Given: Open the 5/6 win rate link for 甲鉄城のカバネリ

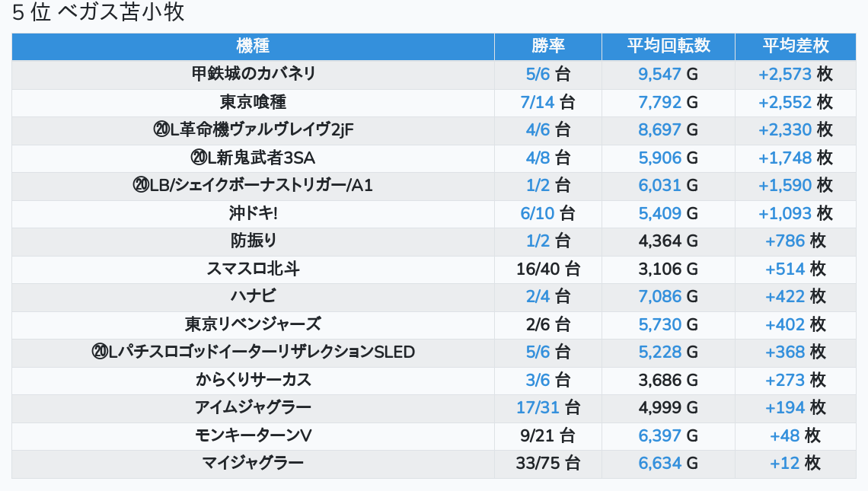Looking at the screenshot, I should [x=538, y=75].
